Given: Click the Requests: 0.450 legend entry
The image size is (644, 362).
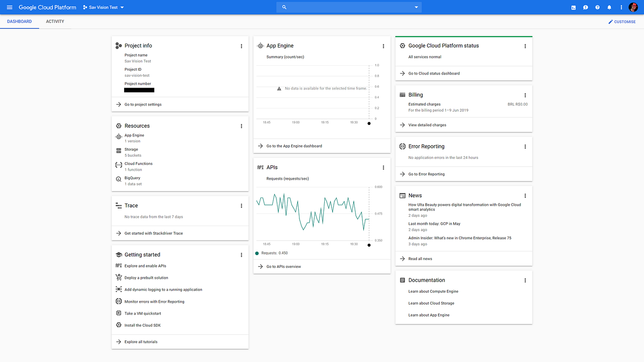Looking at the screenshot, I should coord(272,253).
